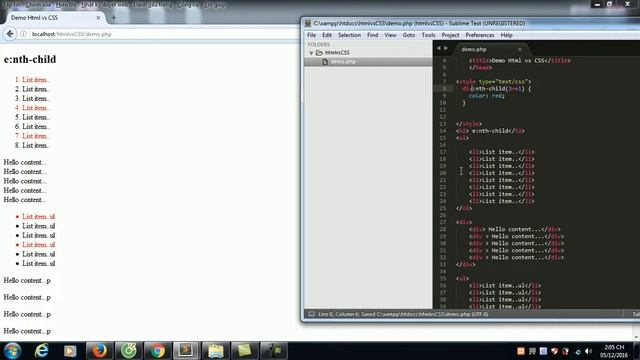Click the style type="text/css" tag line
This screenshot has width=640, height=360.
pyautogui.click(x=493, y=82)
